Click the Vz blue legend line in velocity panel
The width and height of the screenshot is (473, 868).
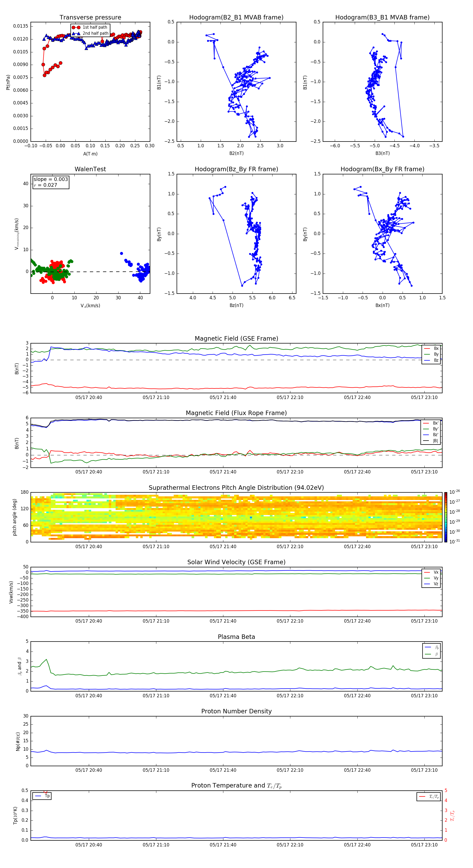tap(427, 584)
